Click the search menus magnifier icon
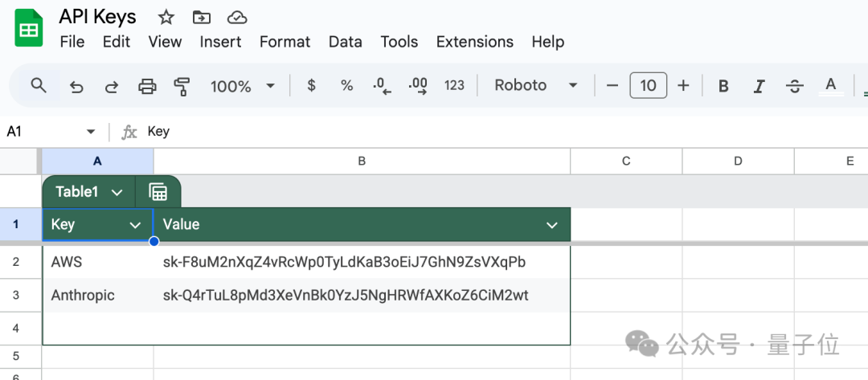 39,85
